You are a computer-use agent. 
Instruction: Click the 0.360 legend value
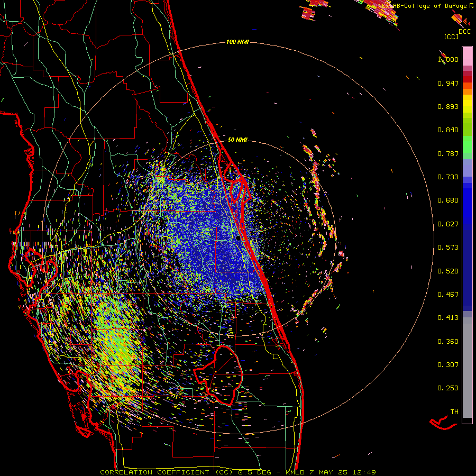pos(448,342)
